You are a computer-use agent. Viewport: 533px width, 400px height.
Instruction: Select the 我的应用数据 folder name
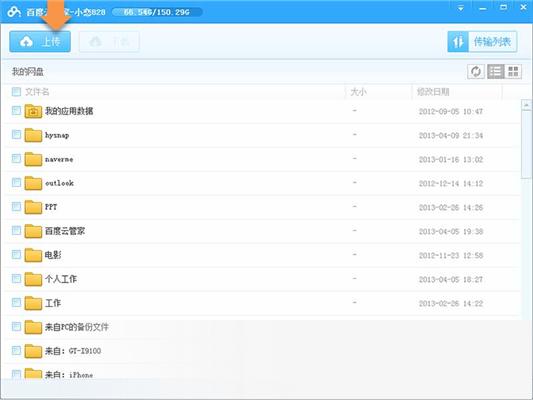[69, 111]
